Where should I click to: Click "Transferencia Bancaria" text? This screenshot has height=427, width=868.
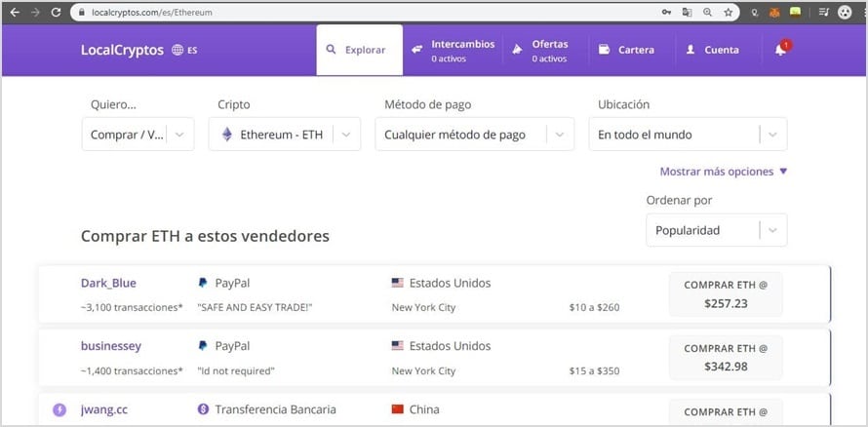[x=276, y=409]
